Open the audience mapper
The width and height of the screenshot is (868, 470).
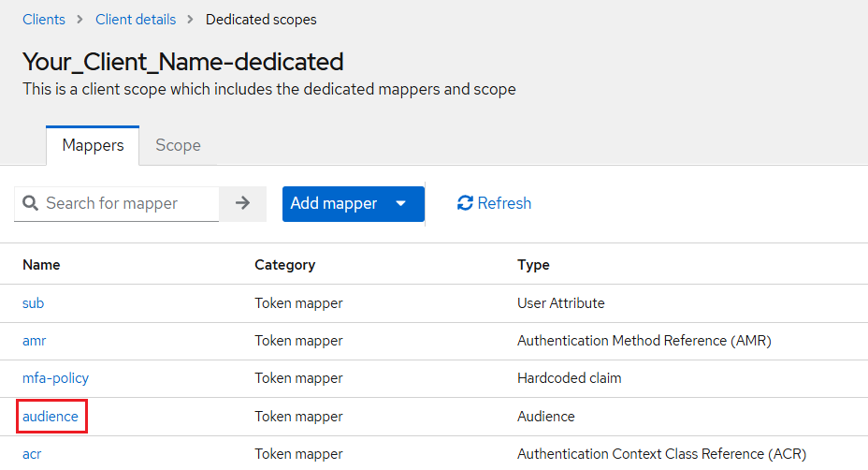51,416
